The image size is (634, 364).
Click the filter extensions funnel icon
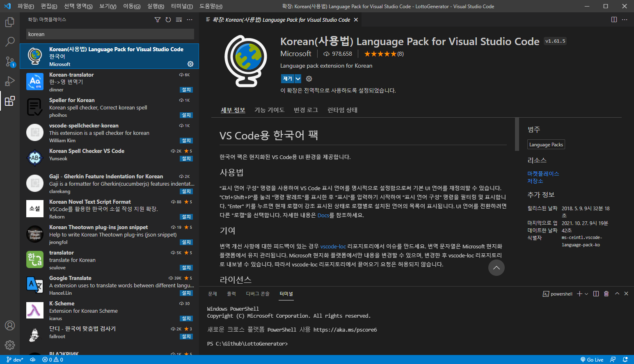coord(158,20)
